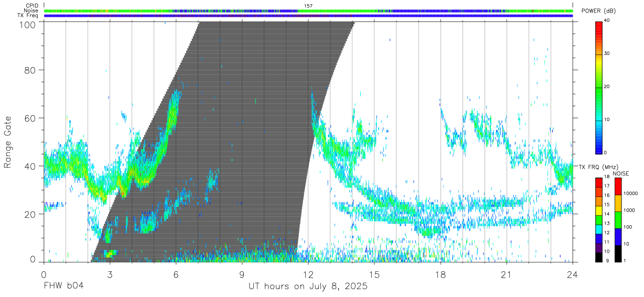Click y-axis tick label 100
The width and height of the screenshot is (644, 297).
(26, 24)
